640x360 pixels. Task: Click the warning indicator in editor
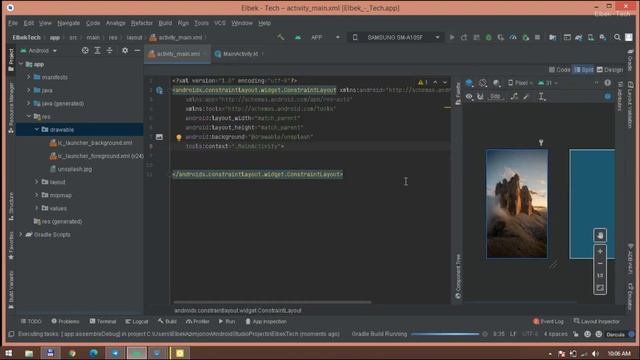422,82
